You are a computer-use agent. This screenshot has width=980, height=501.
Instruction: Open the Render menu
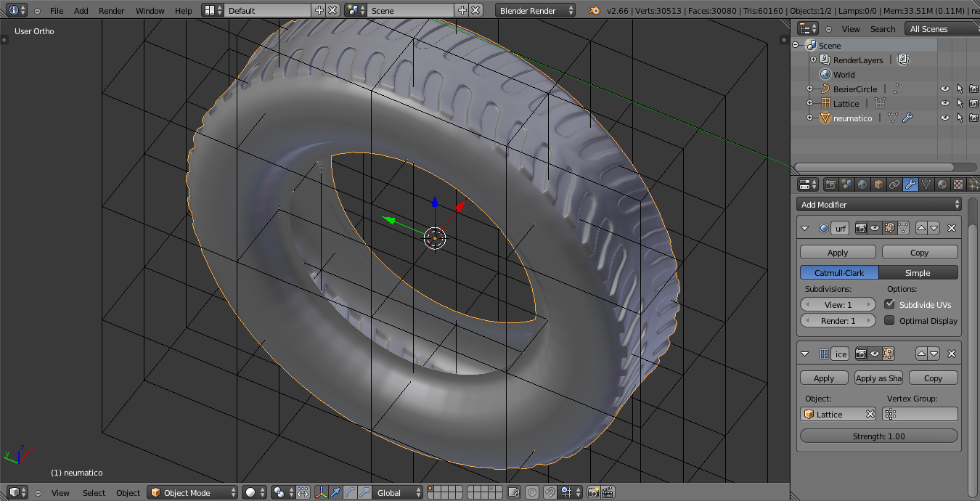coord(112,11)
